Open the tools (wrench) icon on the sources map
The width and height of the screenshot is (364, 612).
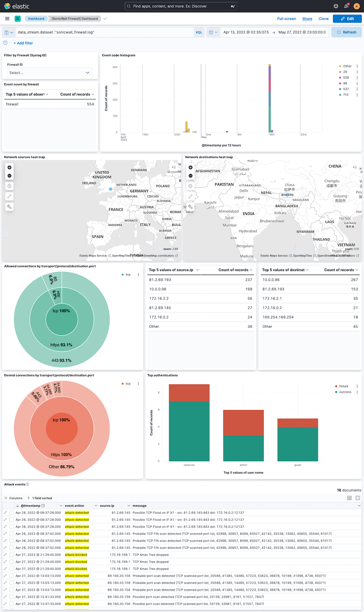coord(9,207)
